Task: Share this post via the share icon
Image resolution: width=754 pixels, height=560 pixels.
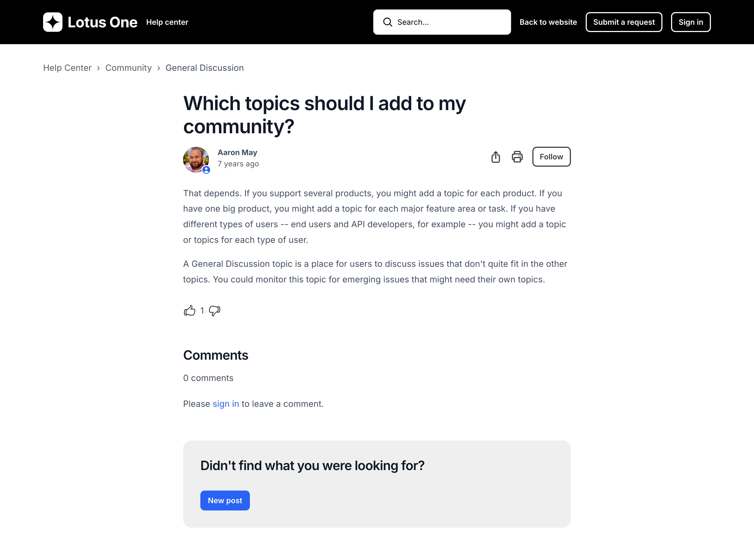Action: coord(495,157)
